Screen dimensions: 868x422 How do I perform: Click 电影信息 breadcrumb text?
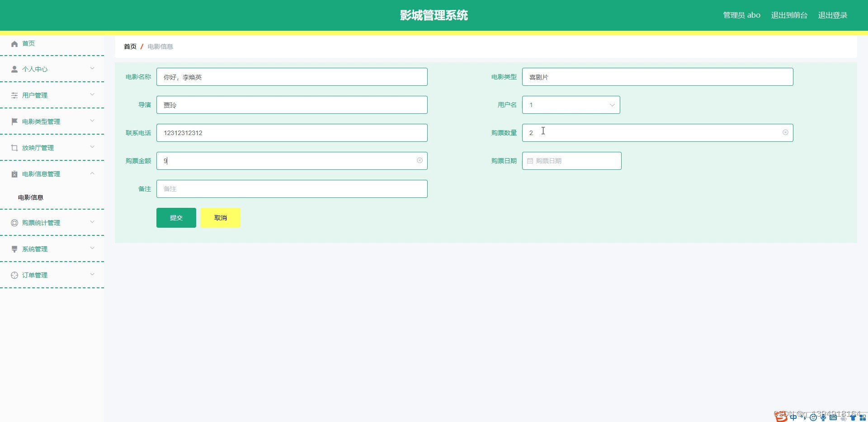160,47
